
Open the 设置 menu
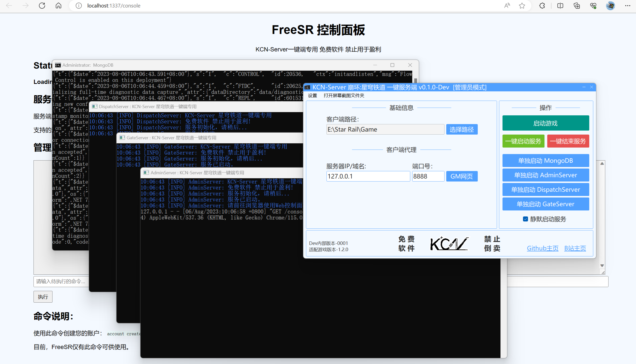click(312, 96)
